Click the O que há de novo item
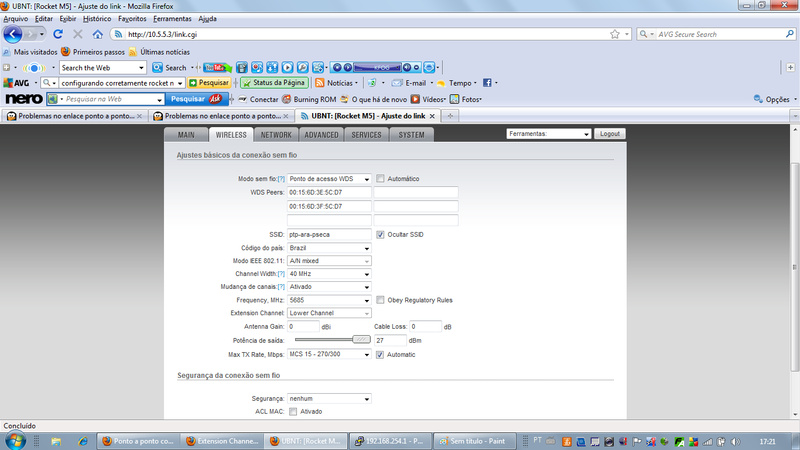Image resolution: width=800 pixels, height=450 pixels. 374,99
